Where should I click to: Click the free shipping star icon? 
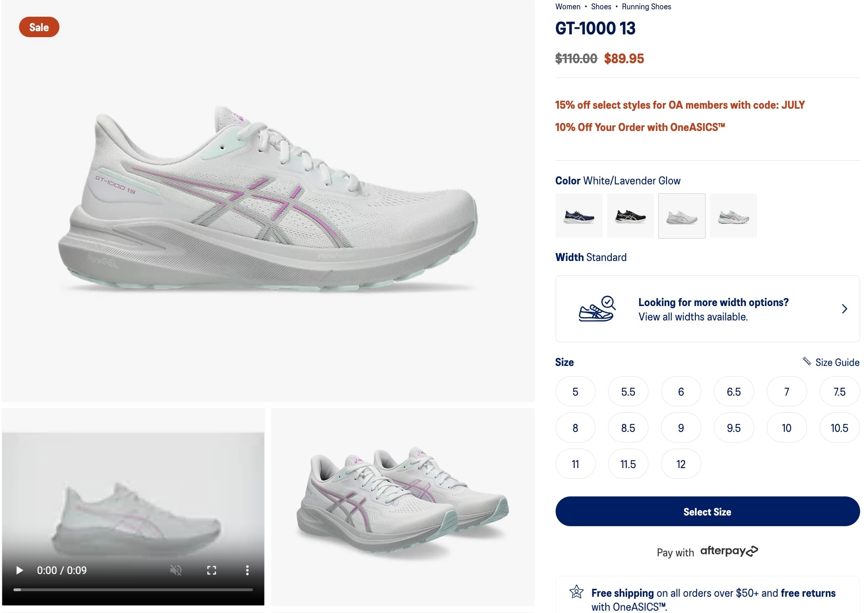(x=576, y=592)
